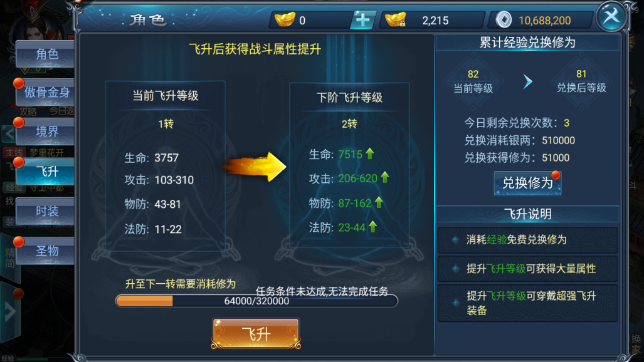This screenshot has height=362, width=644.
Task: Click the green up arrow beside 生命 7515
Action: coord(369,153)
